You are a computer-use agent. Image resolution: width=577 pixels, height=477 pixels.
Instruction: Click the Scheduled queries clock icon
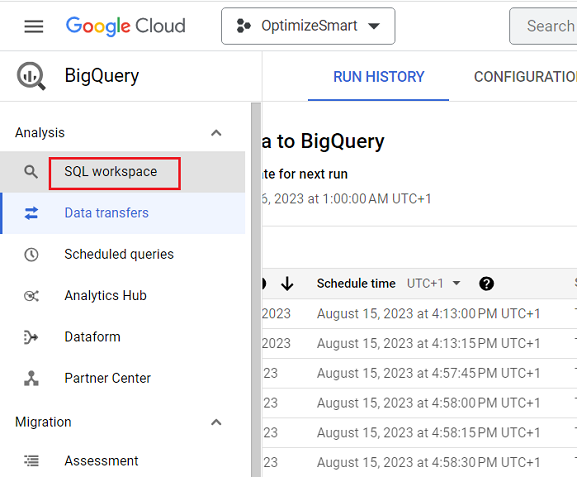31,254
